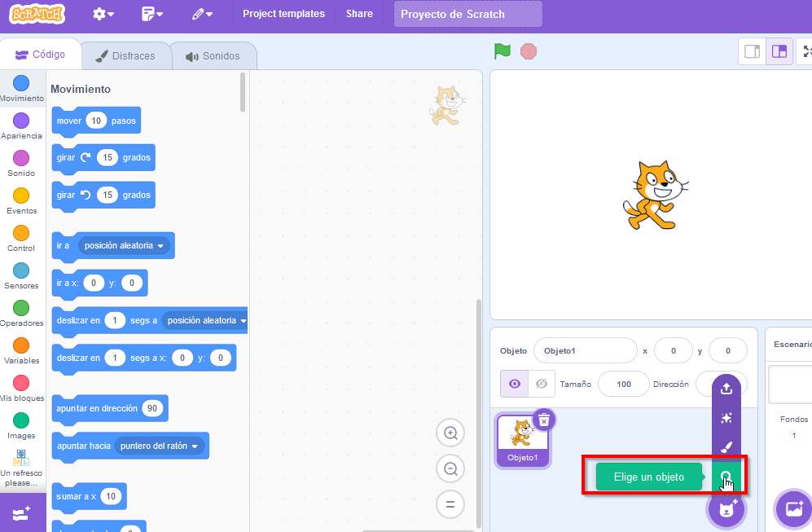The height and width of the screenshot is (532, 812).
Task: Upload a sprite from file
Action: point(726,389)
